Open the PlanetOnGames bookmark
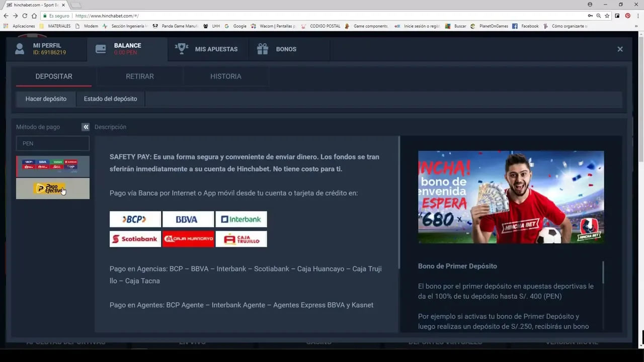This screenshot has width=644, height=362. [x=490, y=26]
